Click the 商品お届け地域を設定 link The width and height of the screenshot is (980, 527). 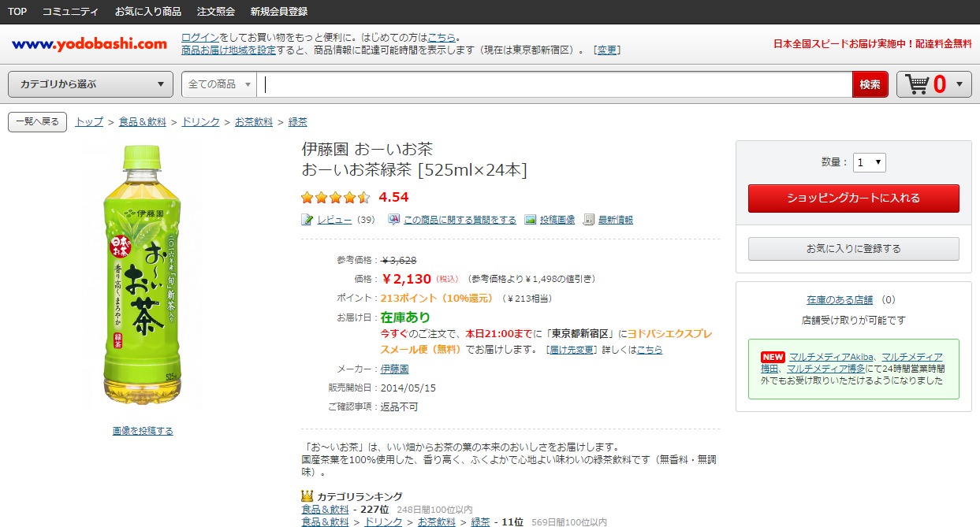click(229, 50)
